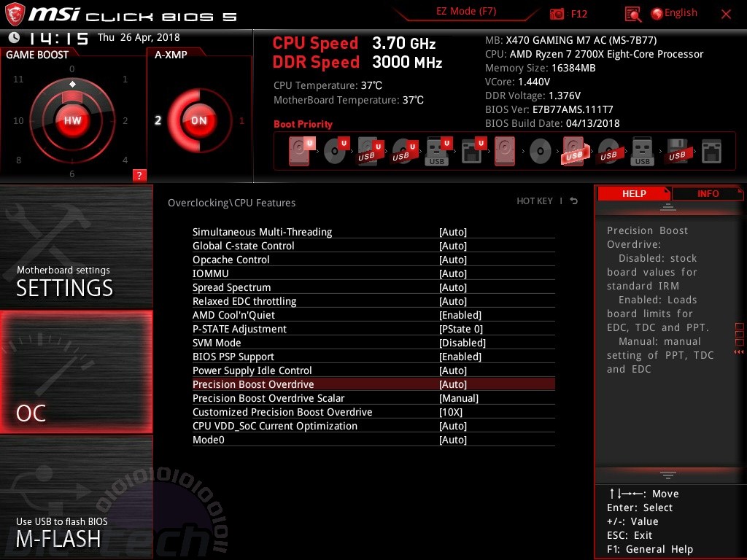Viewport: 747px width, 560px height.
Task: Select the legacy USB optical drive boot icon
Action: coord(608,151)
